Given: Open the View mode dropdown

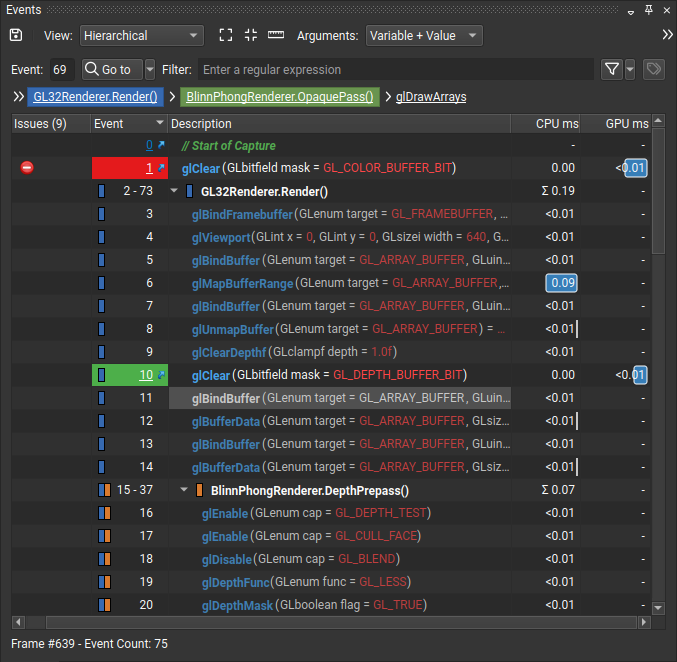Looking at the screenshot, I should (x=141, y=35).
